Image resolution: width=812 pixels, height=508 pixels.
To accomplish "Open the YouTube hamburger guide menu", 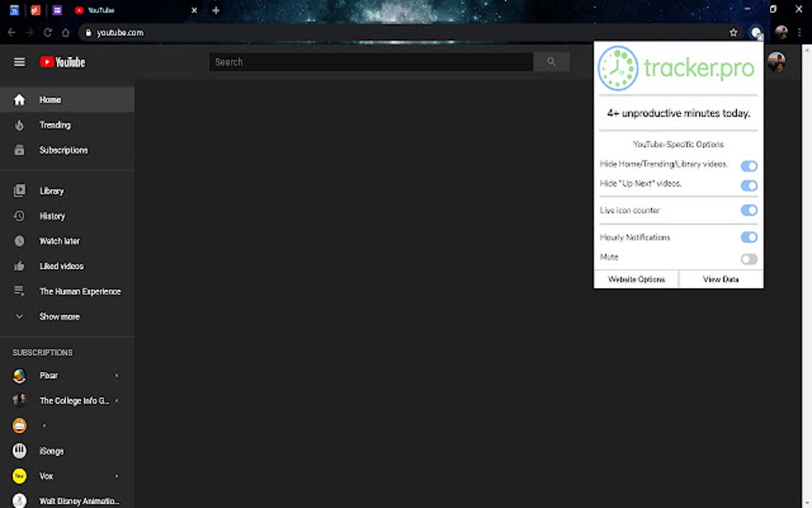I will [19, 61].
